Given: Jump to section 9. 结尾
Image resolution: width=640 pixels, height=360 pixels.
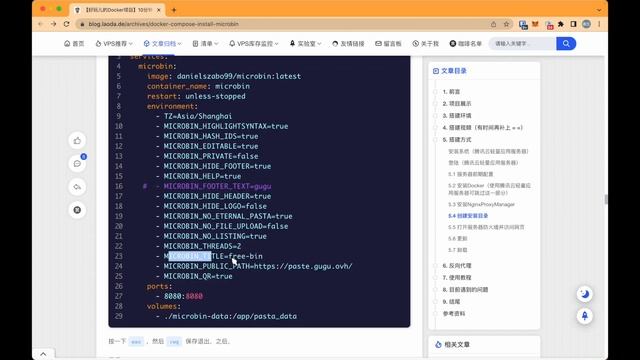Looking at the screenshot, I should [x=451, y=302].
